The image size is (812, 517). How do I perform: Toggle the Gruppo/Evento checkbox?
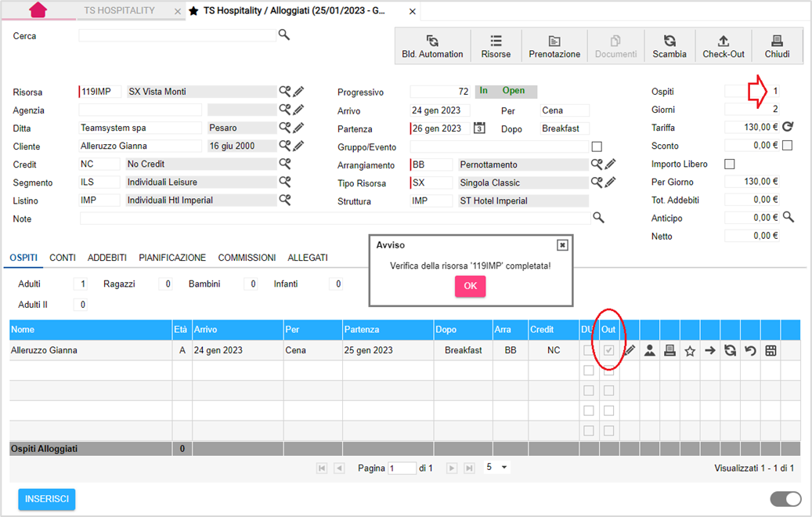point(597,146)
